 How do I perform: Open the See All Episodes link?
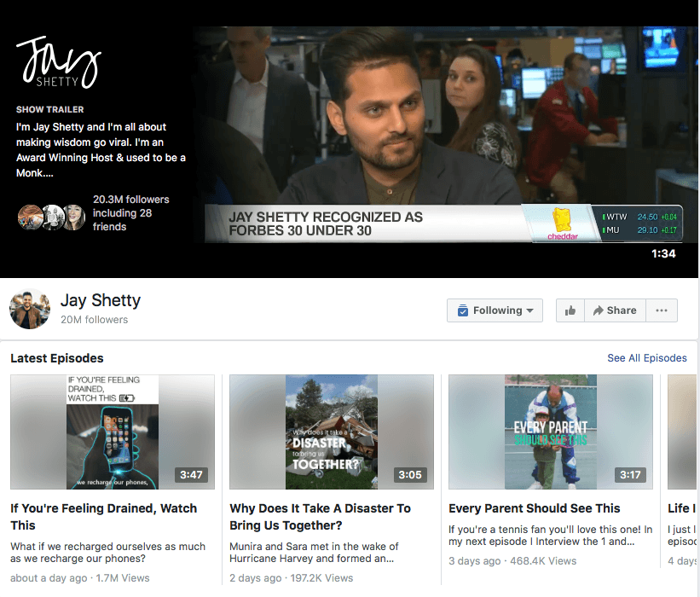pyautogui.click(x=647, y=358)
